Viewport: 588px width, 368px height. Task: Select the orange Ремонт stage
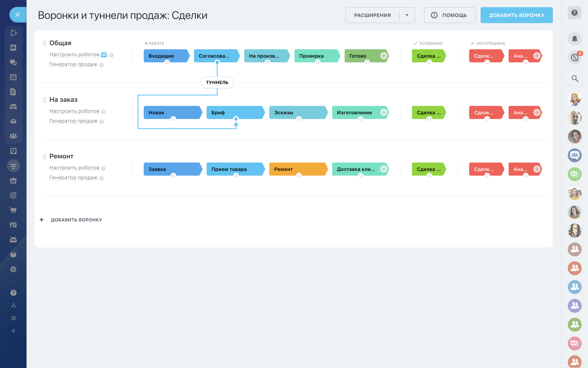pyautogui.click(x=298, y=169)
